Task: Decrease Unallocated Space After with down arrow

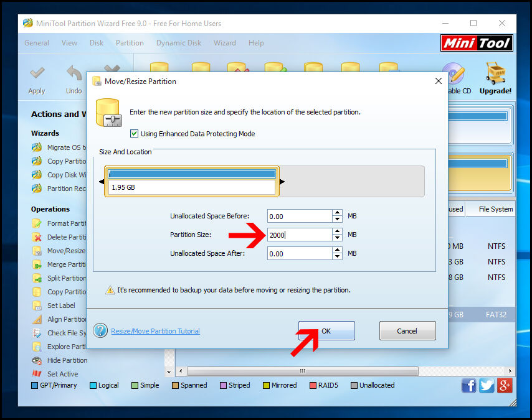Action: [x=337, y=256]
